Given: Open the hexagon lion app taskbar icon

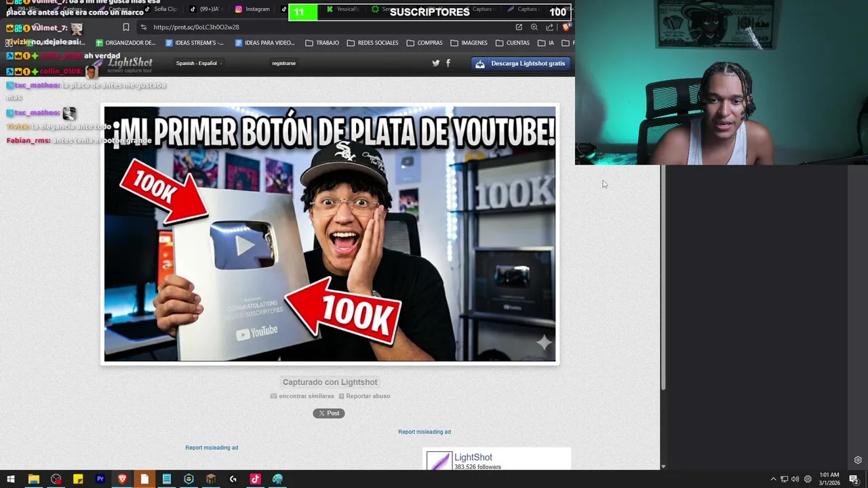Looking at the screenshot, I should [189, 479].
